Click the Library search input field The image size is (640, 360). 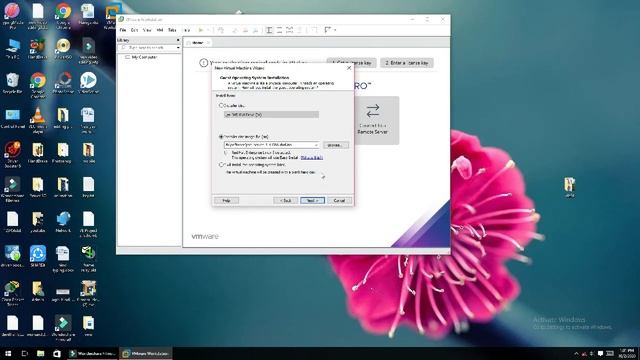[148, 48]
